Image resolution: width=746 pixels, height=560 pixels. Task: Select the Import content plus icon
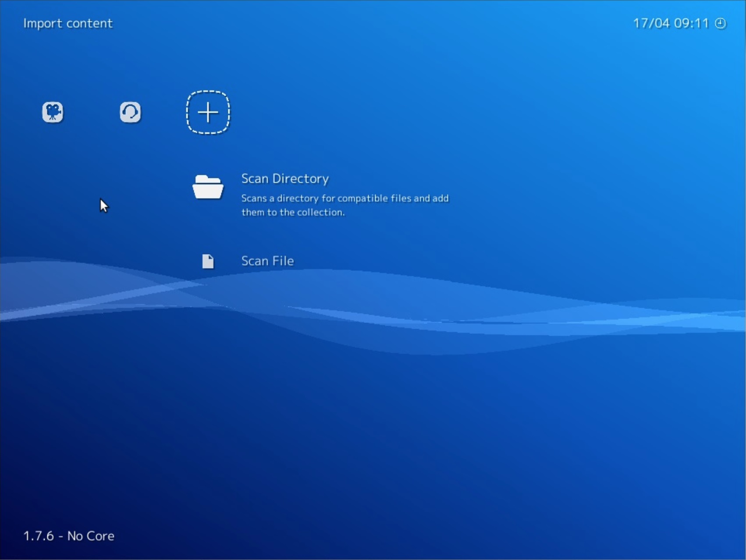tap(208, 113)
